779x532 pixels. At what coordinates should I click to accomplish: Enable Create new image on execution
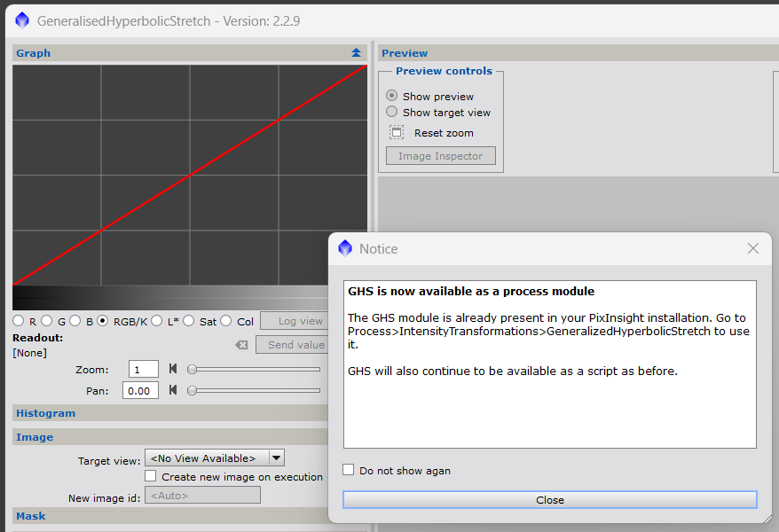[x=151, y=476]
